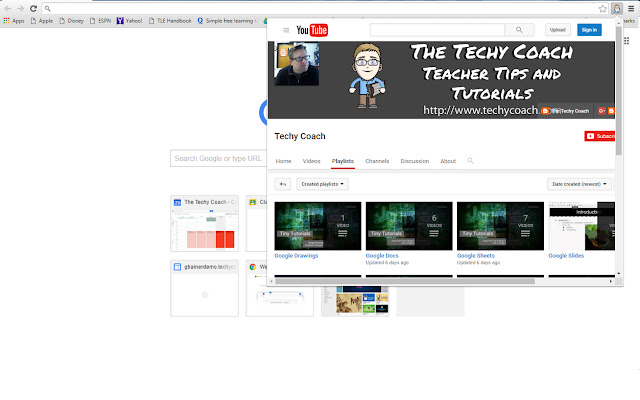Open the ESPN bookmark
Screen dimensions: 640x400
pos(100,21)
